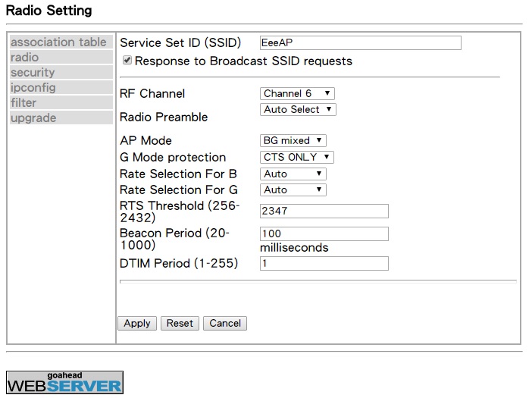Focus the Service Set ID (SSID) field
532x398 pixels.
click(x=361, y=42)
